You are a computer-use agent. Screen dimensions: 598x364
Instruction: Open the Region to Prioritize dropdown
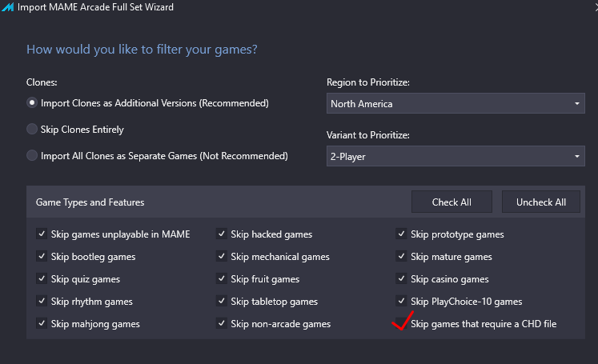pos(456,103)
